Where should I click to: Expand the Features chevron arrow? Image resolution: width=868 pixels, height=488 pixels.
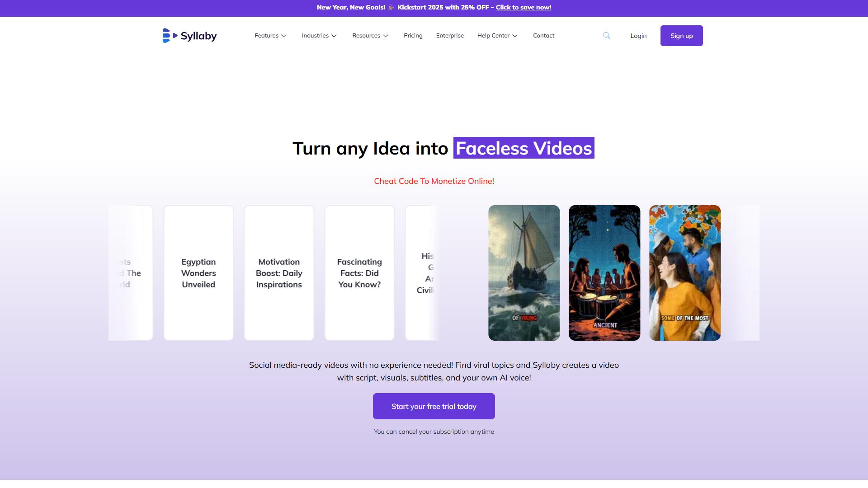coord(284,36)
